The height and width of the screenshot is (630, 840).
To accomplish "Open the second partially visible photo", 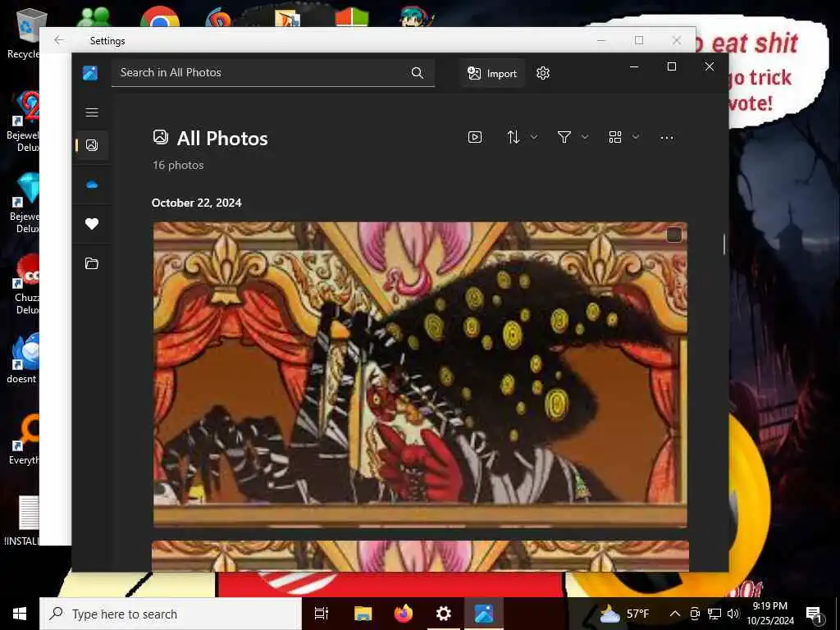I will pyautogui.click(x=420, y=556).
